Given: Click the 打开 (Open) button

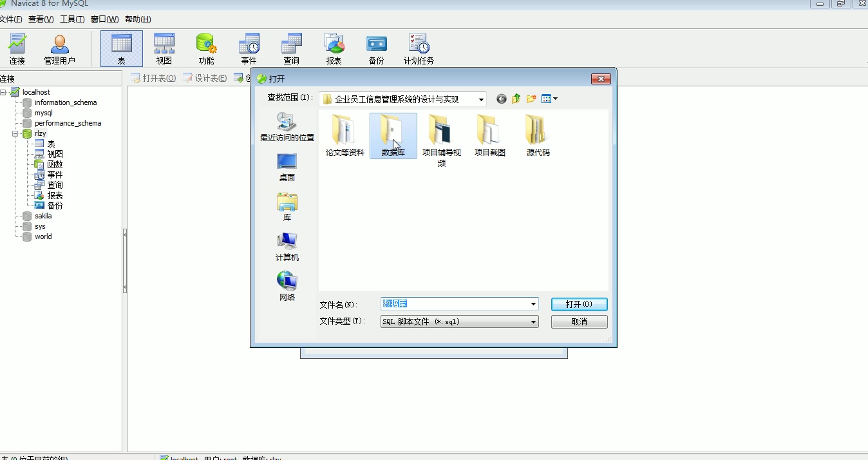Looking at the screenshot, I should (x=578, y=303).
